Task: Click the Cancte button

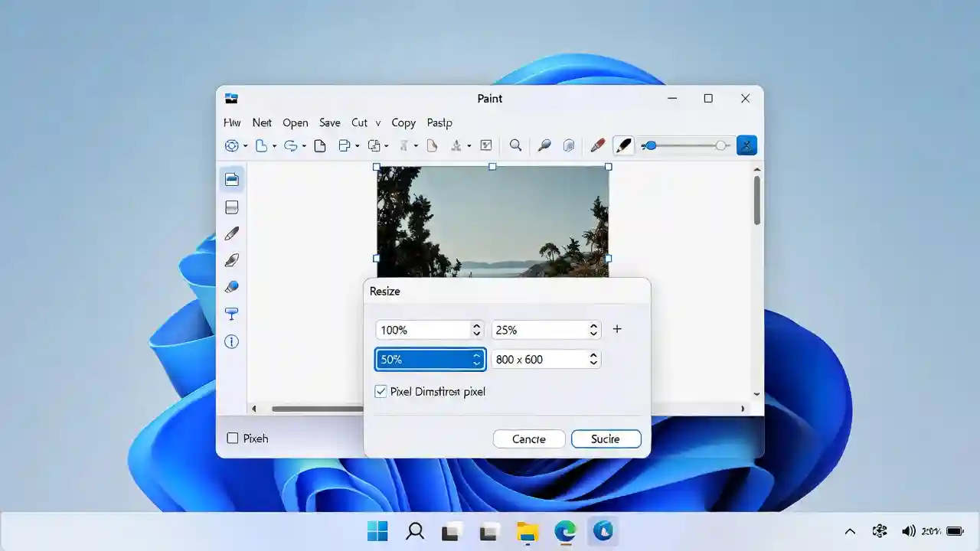Action: 529,439
